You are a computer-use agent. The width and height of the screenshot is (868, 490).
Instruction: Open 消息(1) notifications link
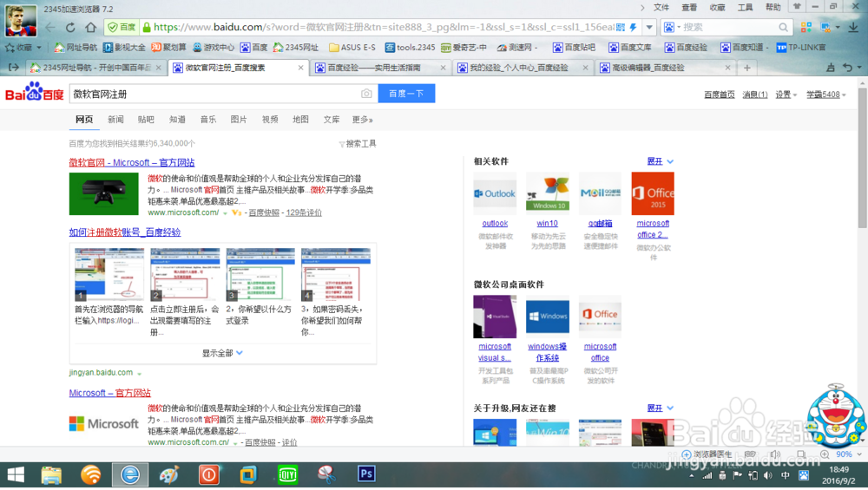click(x=754, y=95)
